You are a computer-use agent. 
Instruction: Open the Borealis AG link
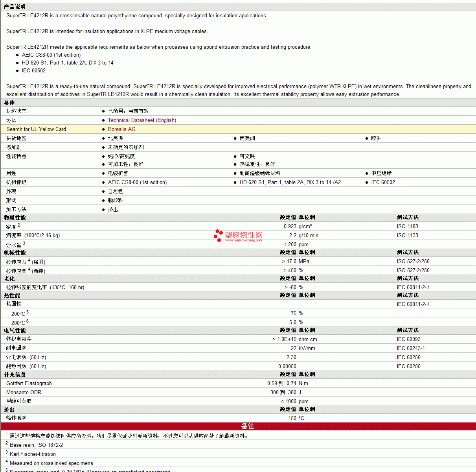(x=122, y=129)
